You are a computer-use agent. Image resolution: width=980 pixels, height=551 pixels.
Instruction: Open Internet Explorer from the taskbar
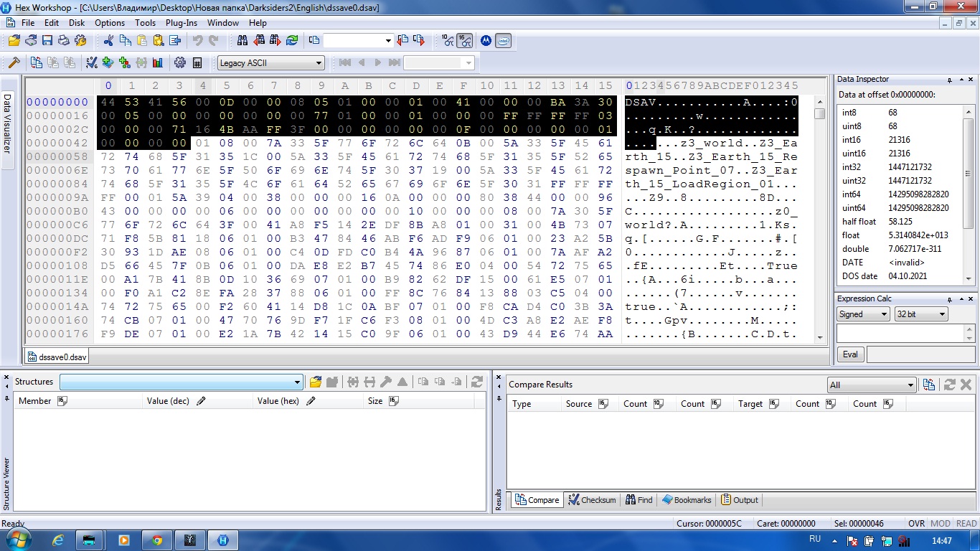(x=58, y=540)
